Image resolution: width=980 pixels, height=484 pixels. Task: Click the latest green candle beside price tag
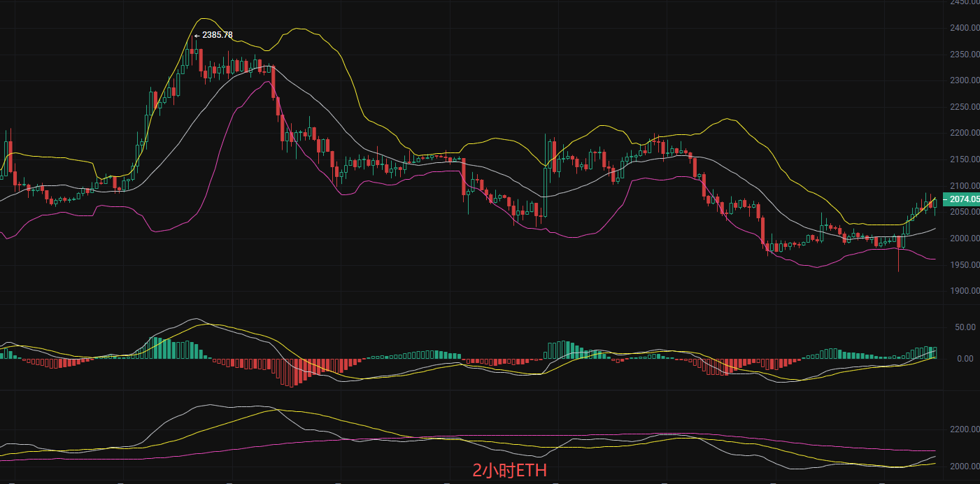(935, 203)
